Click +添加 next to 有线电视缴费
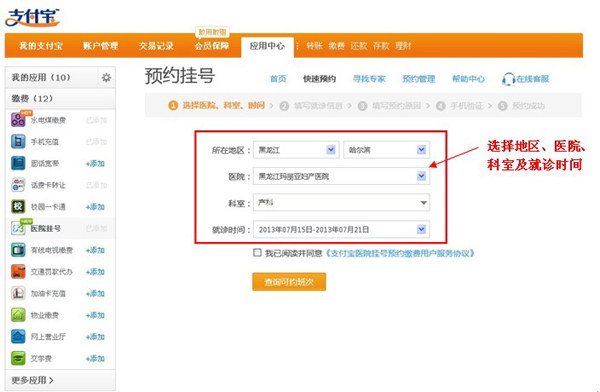 click(x=95, y=250)
